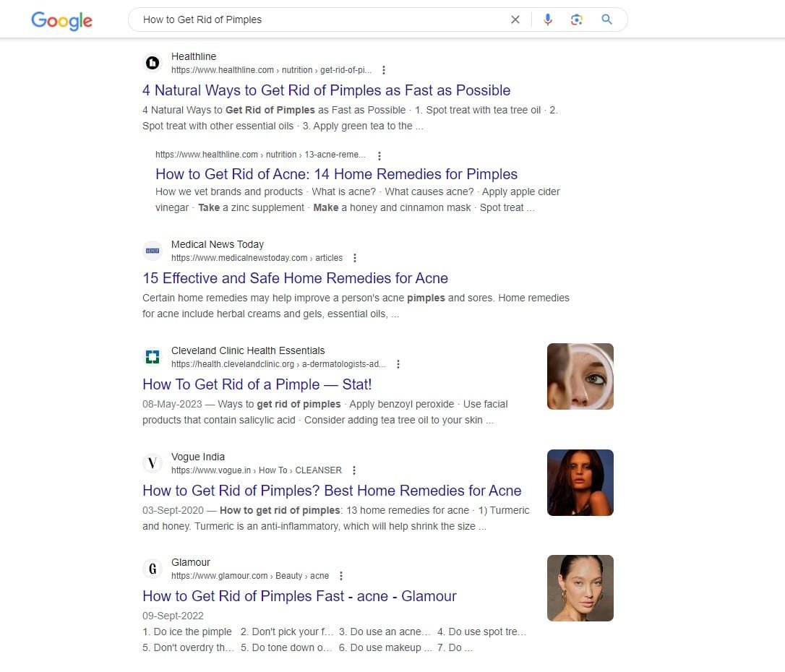Click the magnifying glass search button

point(606,20)
